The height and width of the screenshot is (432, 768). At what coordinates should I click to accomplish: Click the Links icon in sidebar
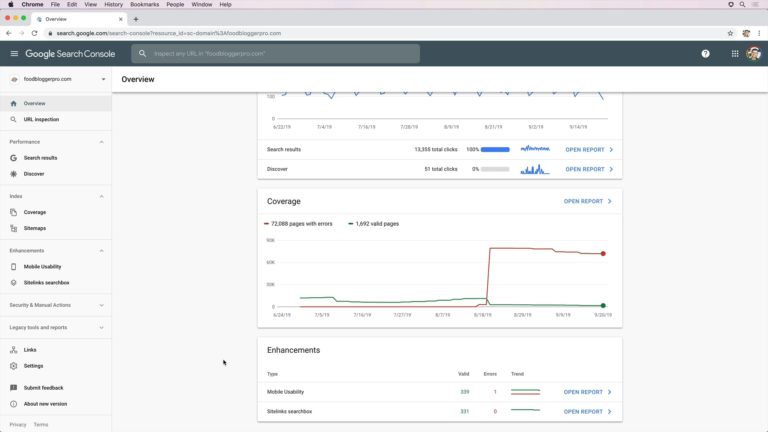pos(13,350)
